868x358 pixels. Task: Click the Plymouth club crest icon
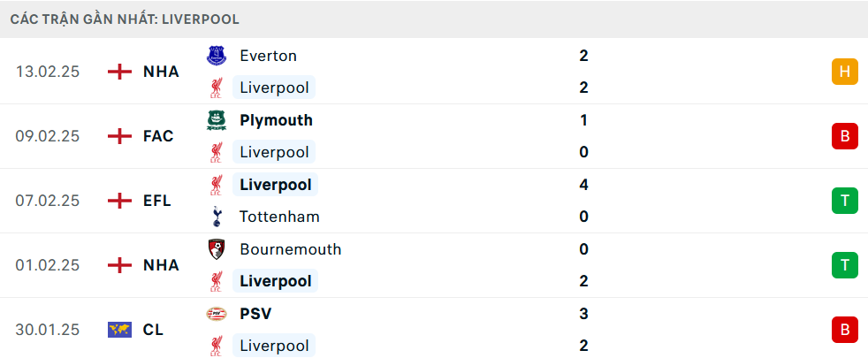[x=216, y=120]
